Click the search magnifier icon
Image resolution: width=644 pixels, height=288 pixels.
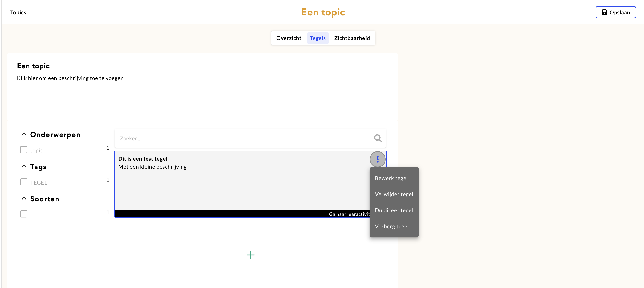coord(377,138)
